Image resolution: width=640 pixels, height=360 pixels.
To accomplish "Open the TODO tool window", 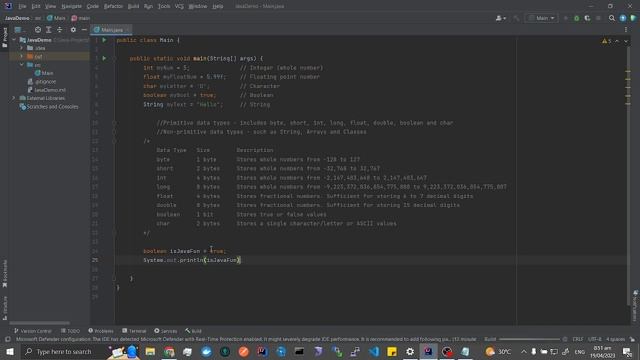I will 70,331.
